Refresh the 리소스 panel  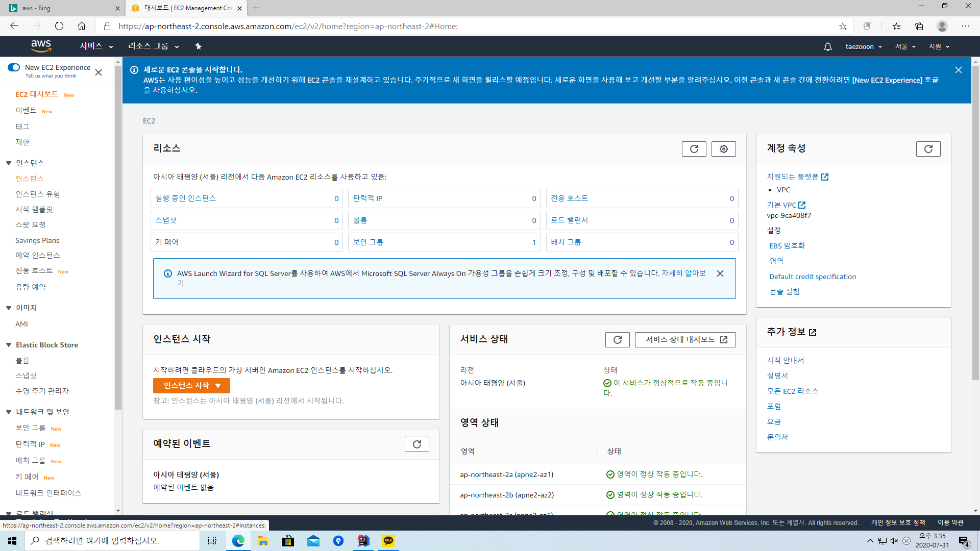(694, 149)
